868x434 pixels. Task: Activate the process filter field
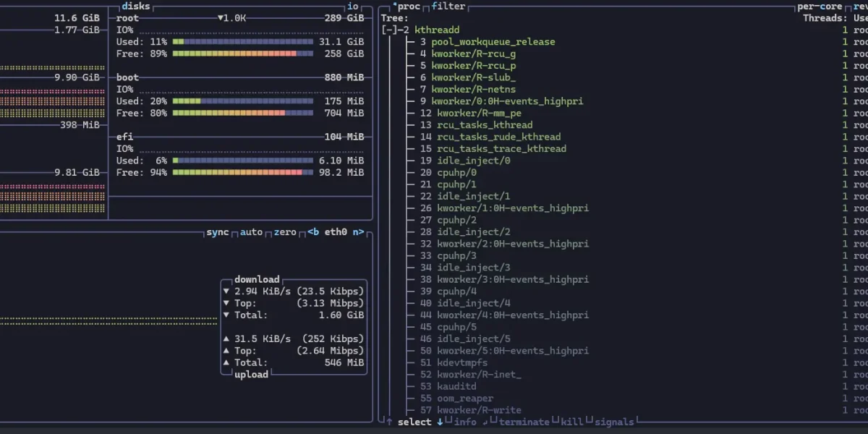pyautogui.click(x=448, y=7)
